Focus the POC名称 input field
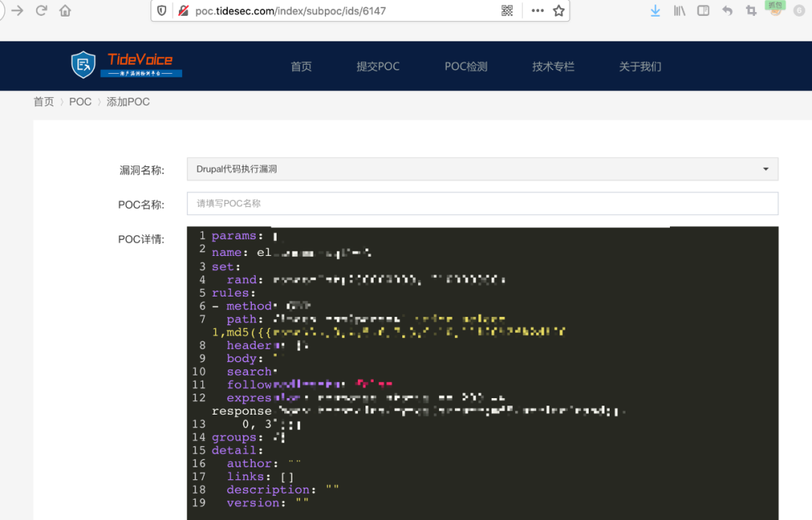 [x=483, y=203]
